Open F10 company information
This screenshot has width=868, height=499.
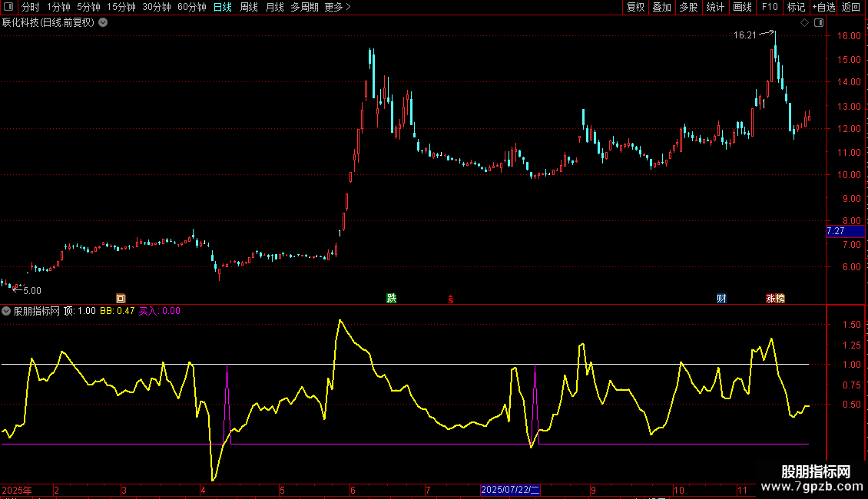[x=770, y=7]
